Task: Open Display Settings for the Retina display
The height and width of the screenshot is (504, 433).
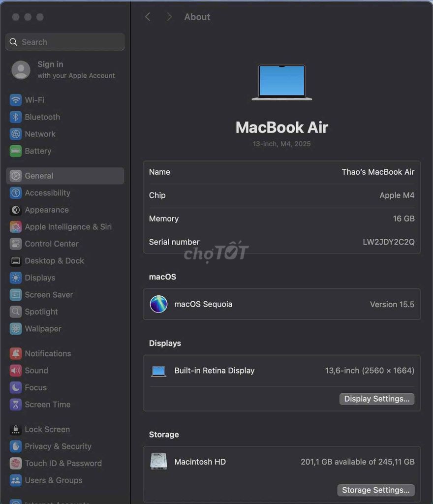Action: [377, 399]
